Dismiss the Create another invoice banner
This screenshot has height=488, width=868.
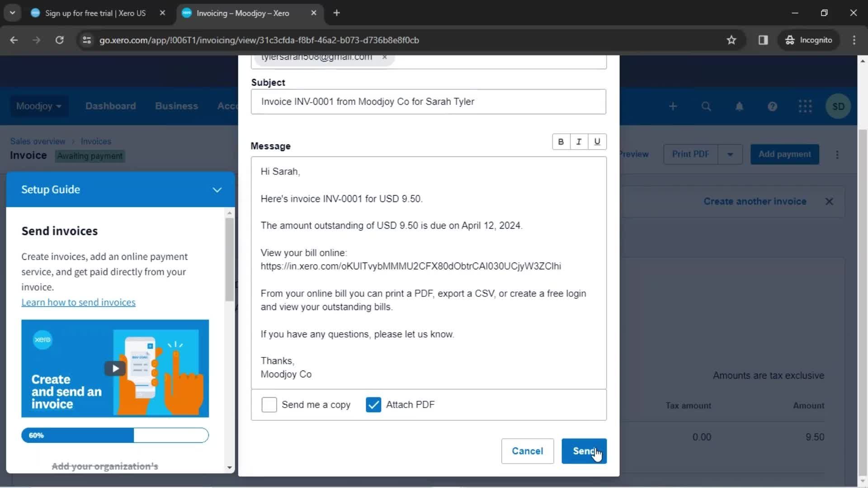coord(829,202)
